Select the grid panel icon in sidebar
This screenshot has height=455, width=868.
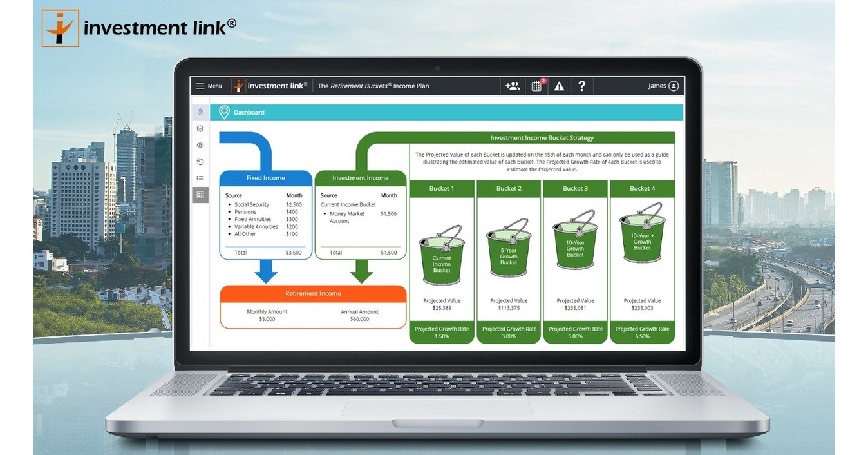point(200,195)
